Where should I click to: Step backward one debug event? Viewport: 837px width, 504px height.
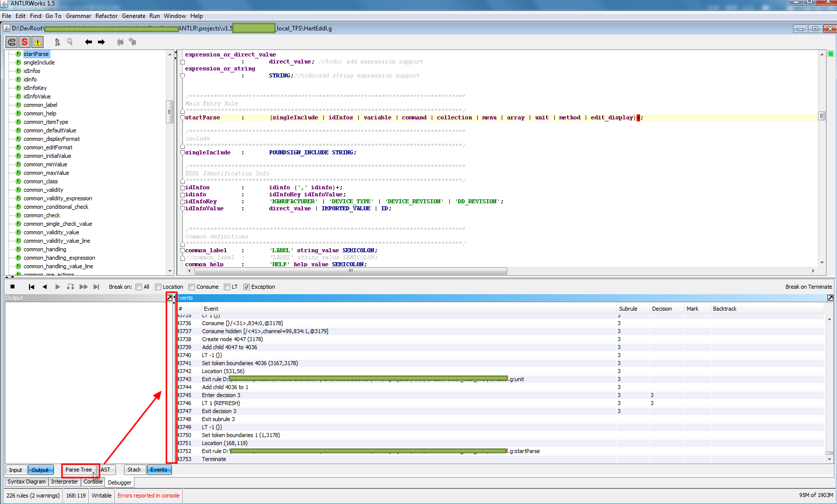44,287
